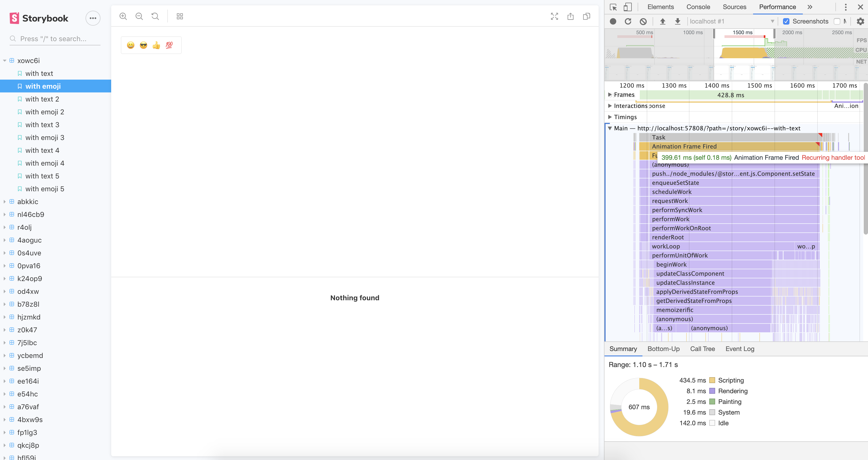Open the Console panel in DevTools
The width and height of the screenshot is (868, 460).
pyautogui.click(x=698, y=7)
